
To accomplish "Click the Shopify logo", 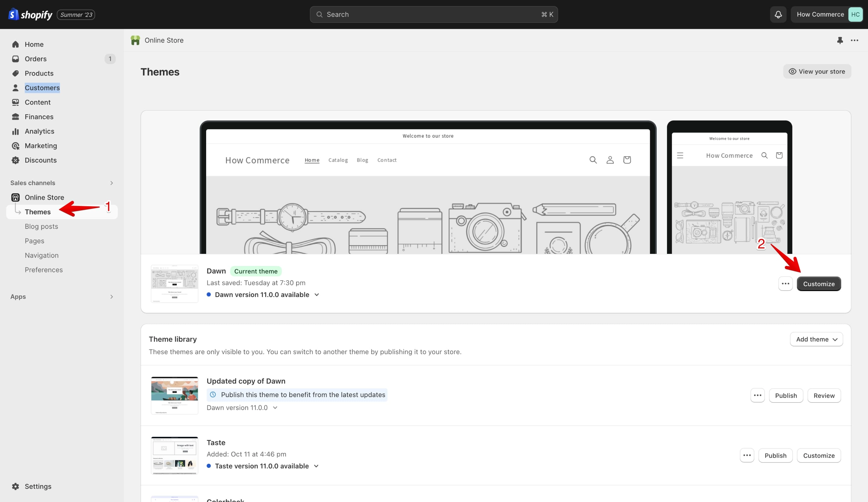I will (x=30, y=14).
